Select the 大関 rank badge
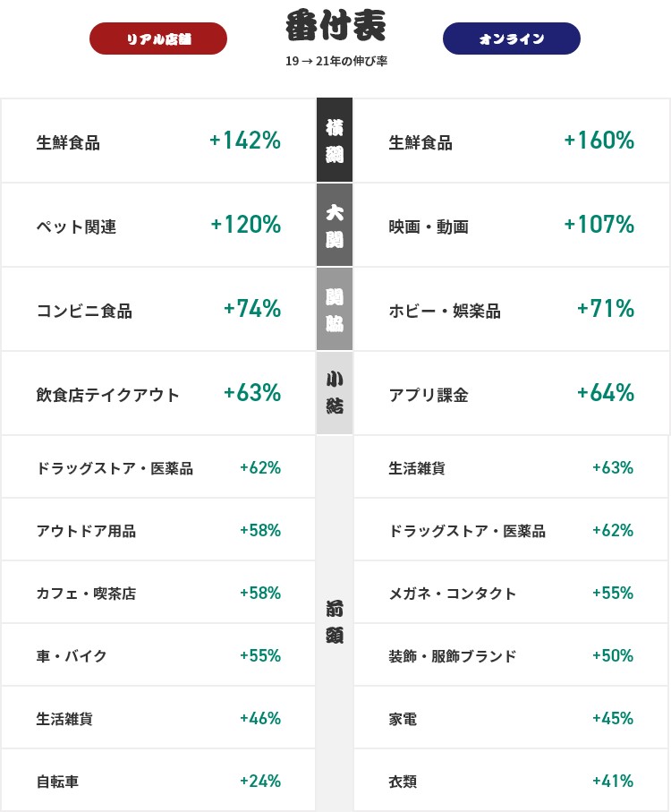The width and height of the screenshot is (671, 812). (335, 225)
